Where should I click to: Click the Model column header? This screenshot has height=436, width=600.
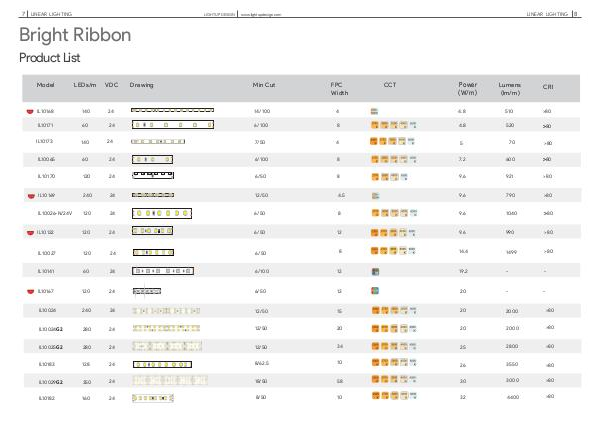[x=45, y=86]
